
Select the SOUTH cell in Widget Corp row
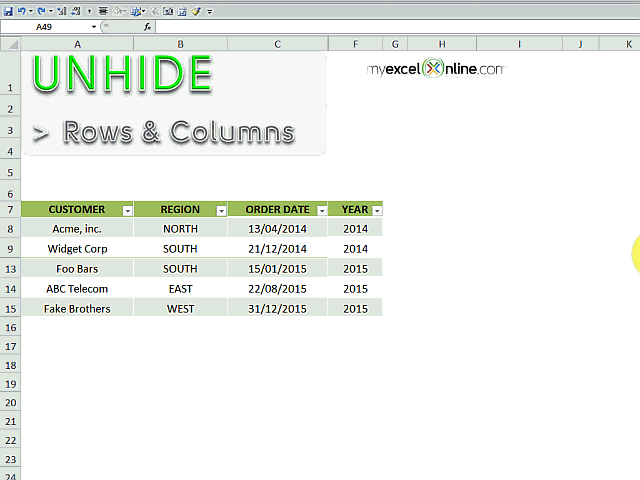(x=180, y=249)
